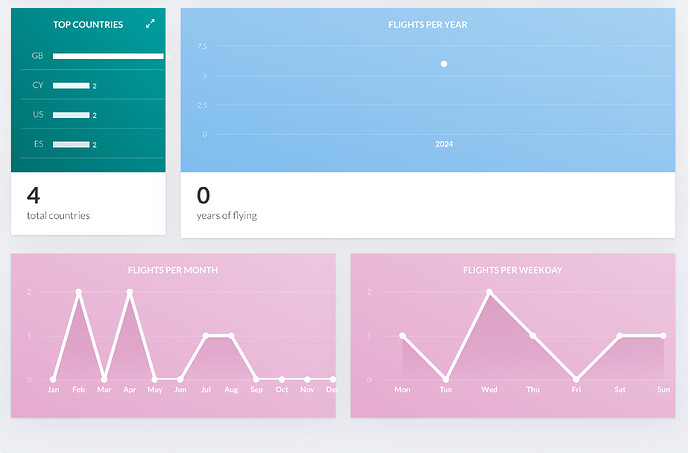Screen dimensions: 690x453
Task: Click the TOP COUNTRIES heading
Action: pyautogui.click(x=88, y=25)
